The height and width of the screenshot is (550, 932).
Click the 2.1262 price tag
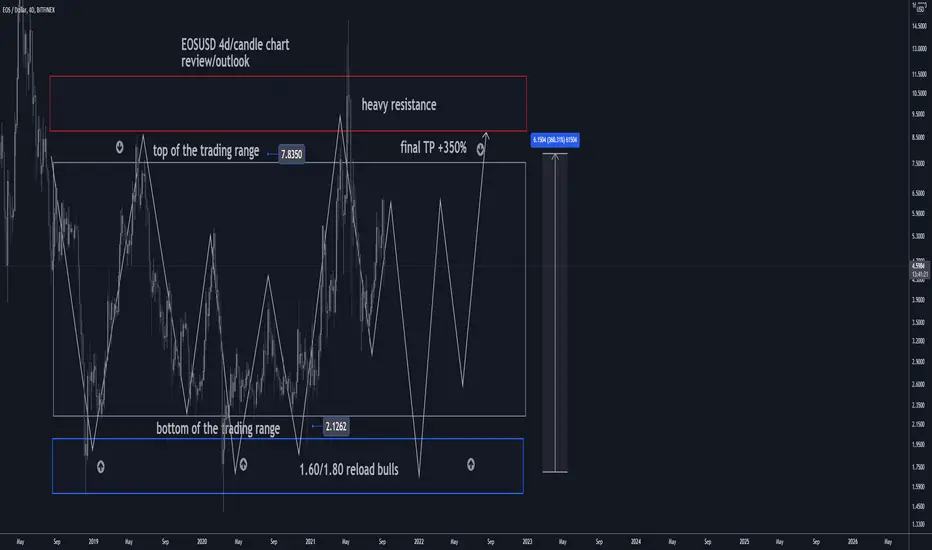(336, 426)
